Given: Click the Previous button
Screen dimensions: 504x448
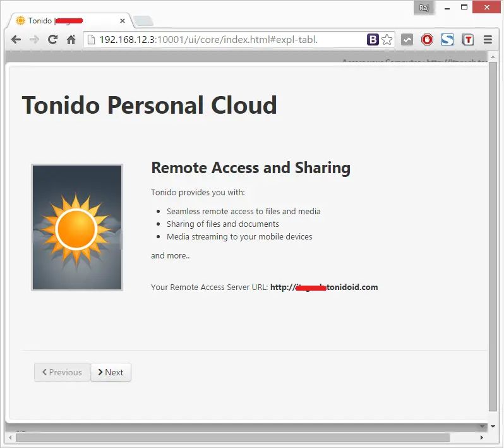Looking at the screenshot, I should click(x=62, y=372).
